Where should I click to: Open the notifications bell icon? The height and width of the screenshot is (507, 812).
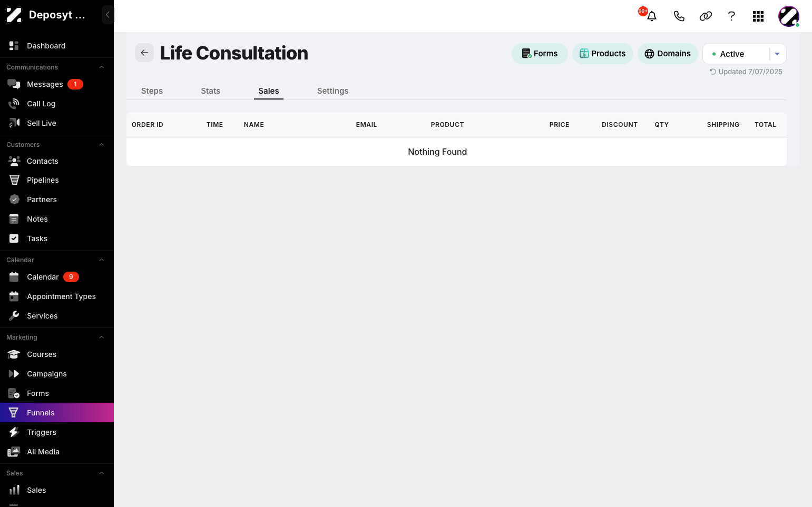click(652, 16)
